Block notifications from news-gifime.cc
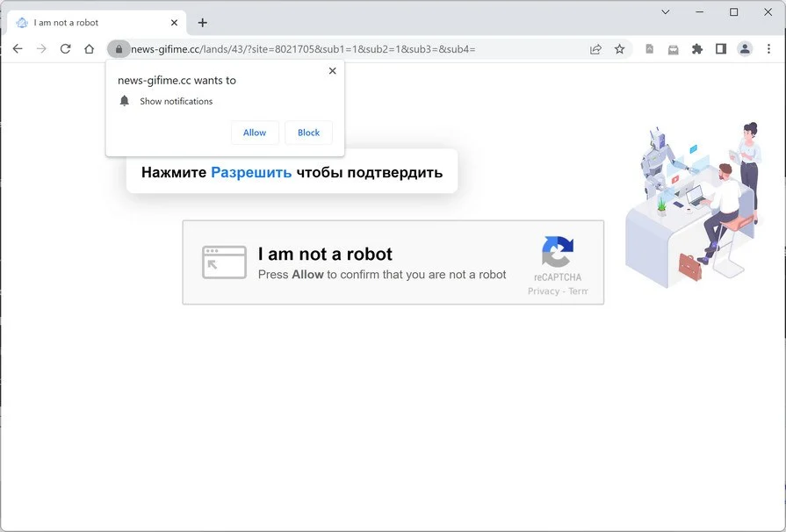The height and width of the screenshot is (532, 786). coord(308,133)
